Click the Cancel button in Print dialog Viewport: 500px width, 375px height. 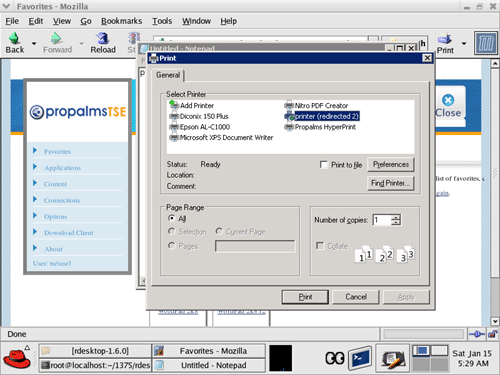[356, 297]
